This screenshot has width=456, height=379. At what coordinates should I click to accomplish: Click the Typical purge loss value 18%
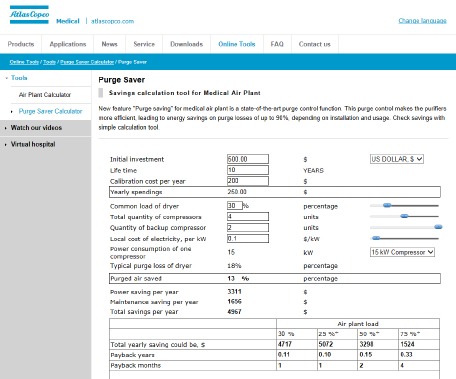click(x=234, y=266)
